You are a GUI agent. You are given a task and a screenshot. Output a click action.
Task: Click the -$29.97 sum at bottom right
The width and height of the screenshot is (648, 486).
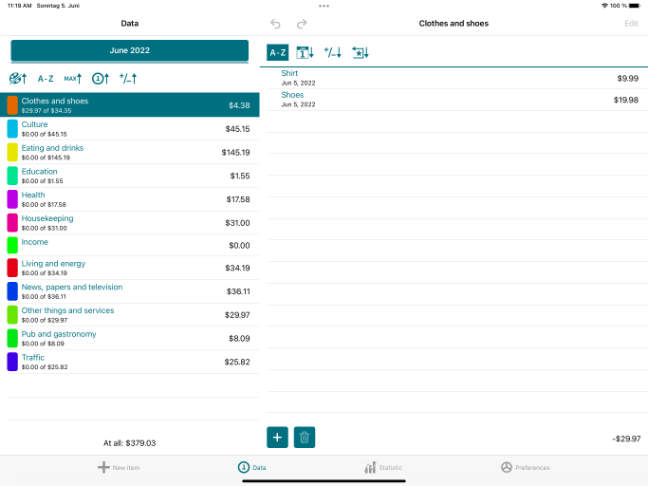(x=627, y=439)
